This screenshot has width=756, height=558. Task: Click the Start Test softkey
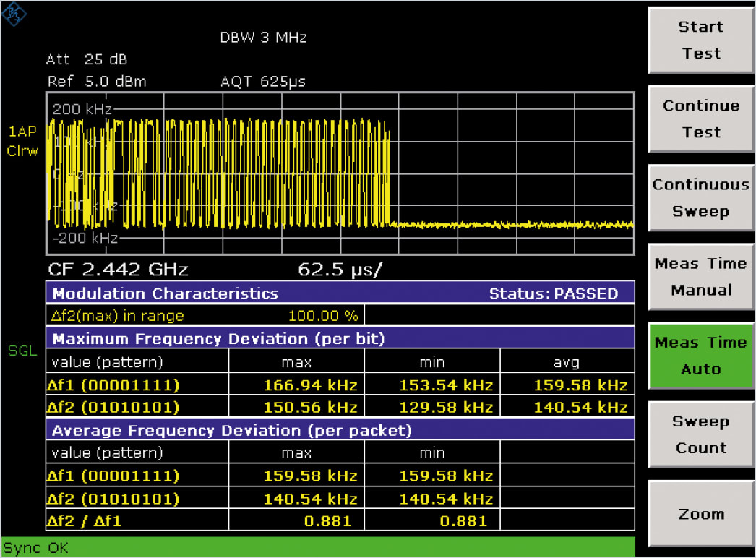click(701, 40)
